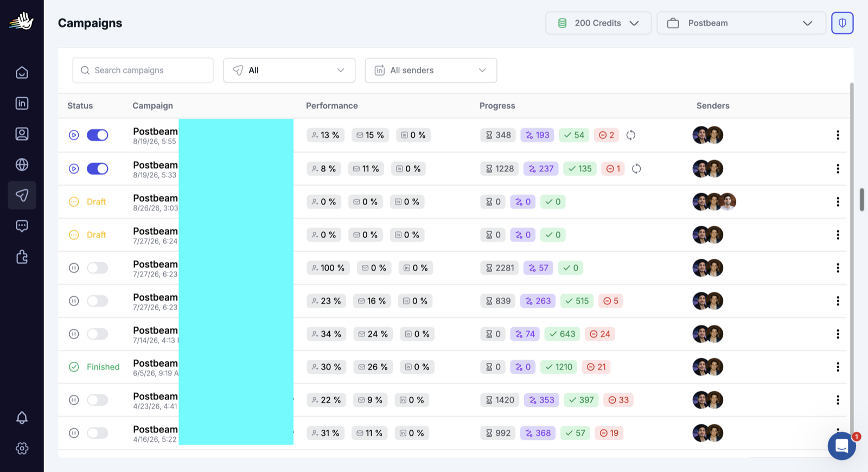Enable the 7/14/26 campaign toggle
868x472 pixels.
tap(98, 334)
